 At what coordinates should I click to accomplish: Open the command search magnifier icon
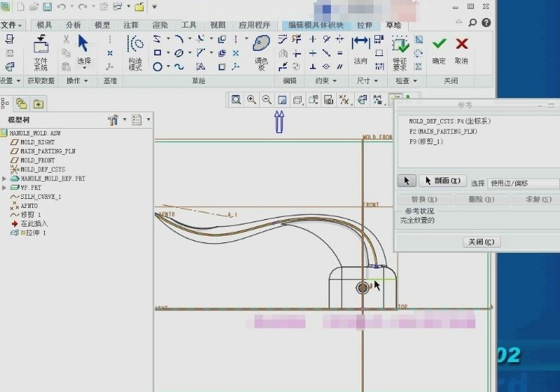pos(472,23)
